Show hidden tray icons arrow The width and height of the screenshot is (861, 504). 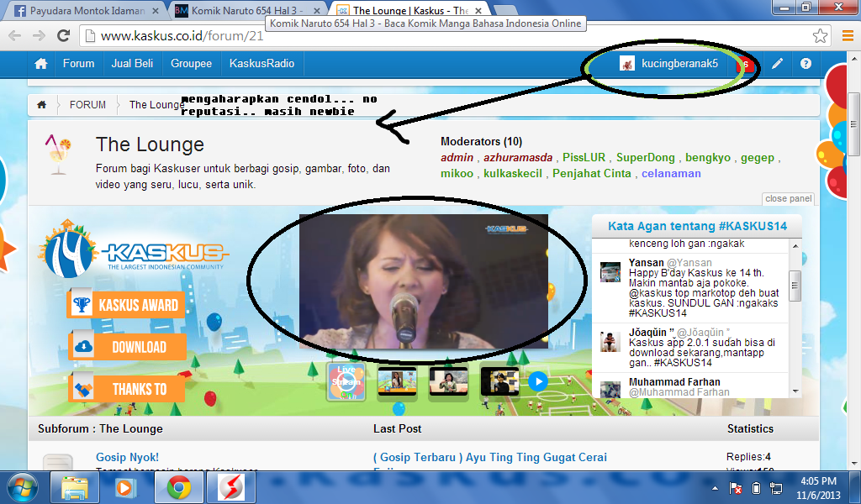[x=715, y=487]
